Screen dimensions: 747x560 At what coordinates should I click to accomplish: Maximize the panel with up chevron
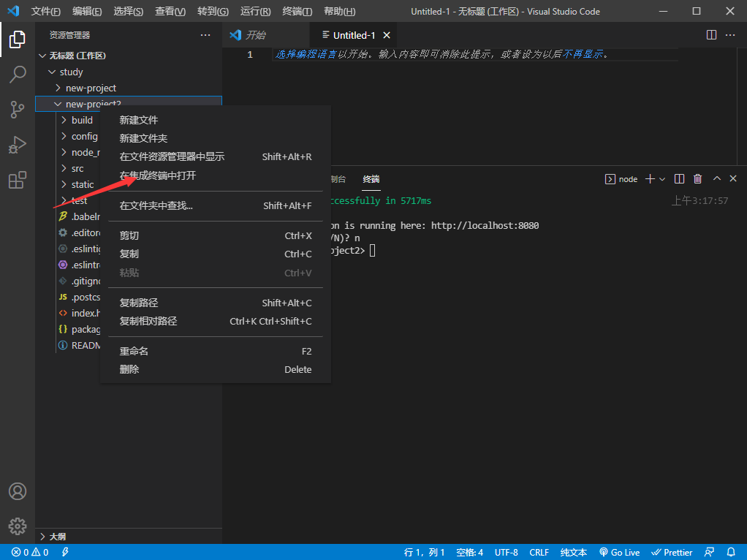click(716, 178)
